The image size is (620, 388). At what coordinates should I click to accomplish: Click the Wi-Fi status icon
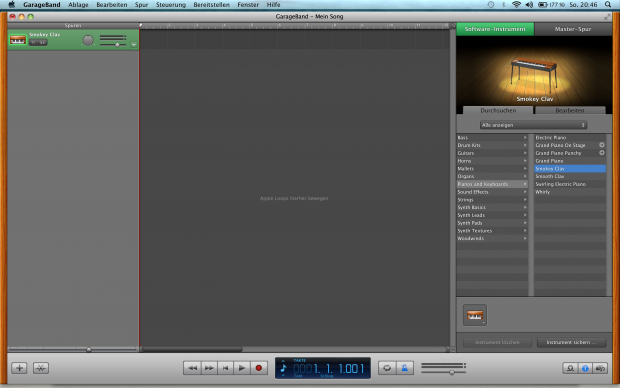click(516, 5)
